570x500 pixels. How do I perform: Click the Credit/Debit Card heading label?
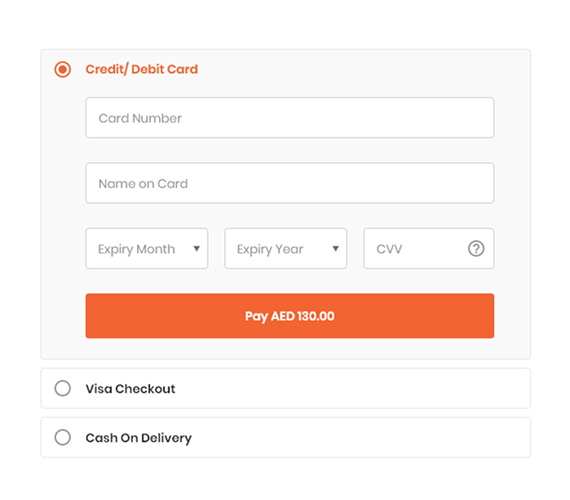click(142, 69)
